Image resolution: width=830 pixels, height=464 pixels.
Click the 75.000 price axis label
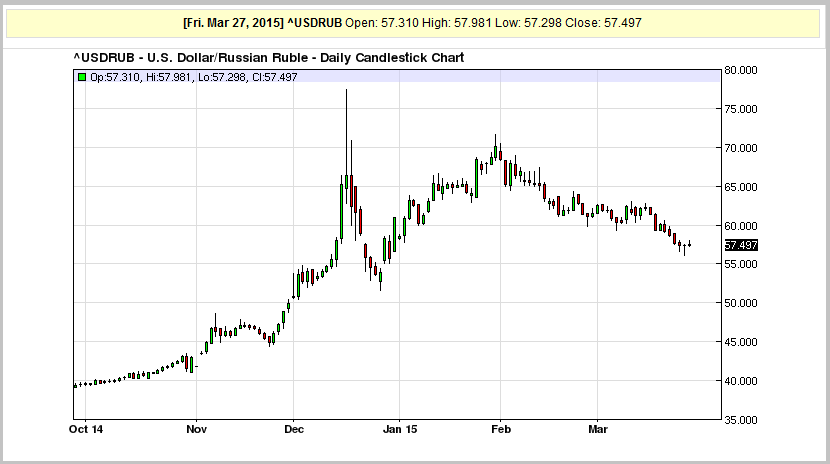point(741,109)
